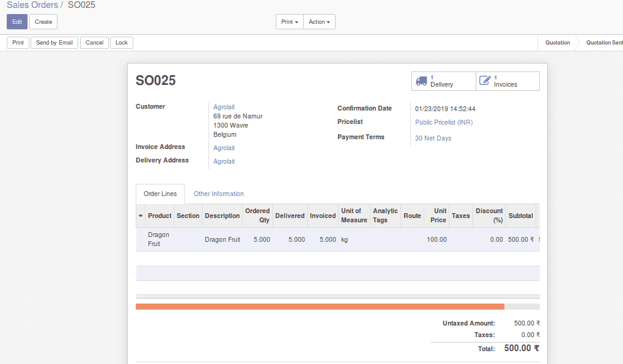The height and width of the screenshot is (364, 623).
Task: Open the Sales Orders breadcrumb link
Action: point(32,5)
